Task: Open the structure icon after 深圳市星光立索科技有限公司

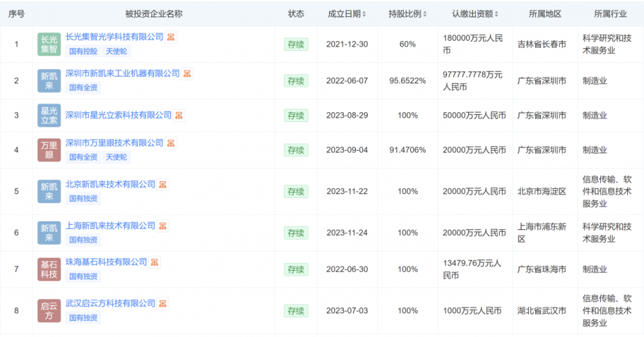Action: [x=179, y=115]
